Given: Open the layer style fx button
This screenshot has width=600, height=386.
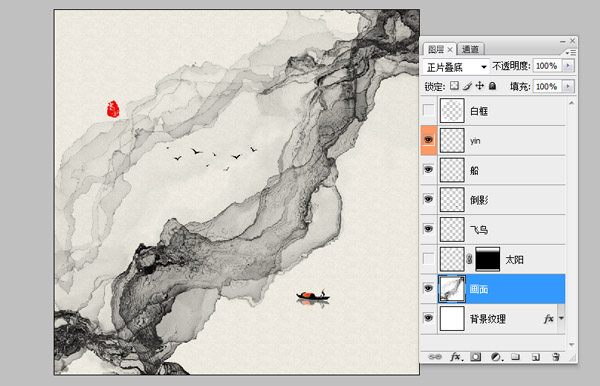Looking at the screenshot, I should click(456, 357).
